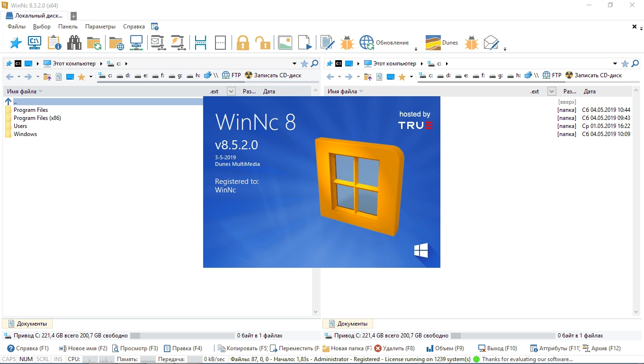Open the Dunes toolbar item
Viewport: 644px width, 364px height.
442,43
